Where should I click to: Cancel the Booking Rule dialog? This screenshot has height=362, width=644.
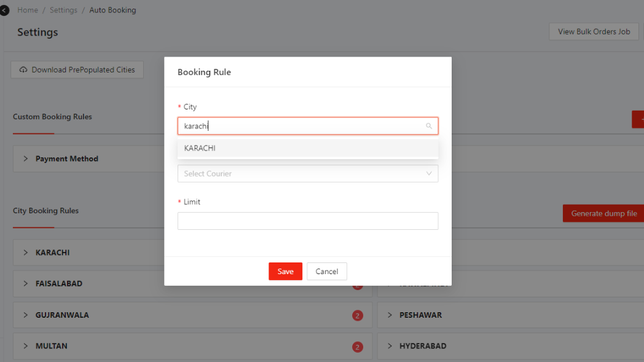(326, 272)
